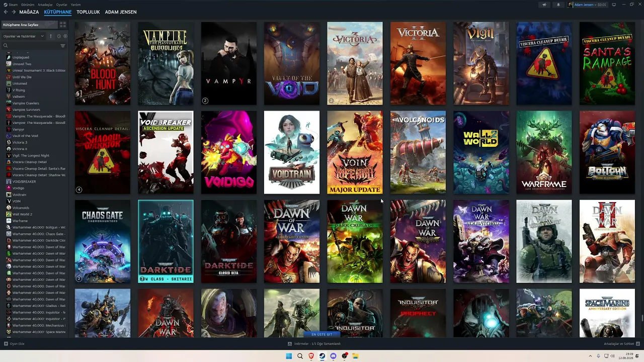
Task: Open the Volcanoids game cover
Action: (x=418, y=152)
